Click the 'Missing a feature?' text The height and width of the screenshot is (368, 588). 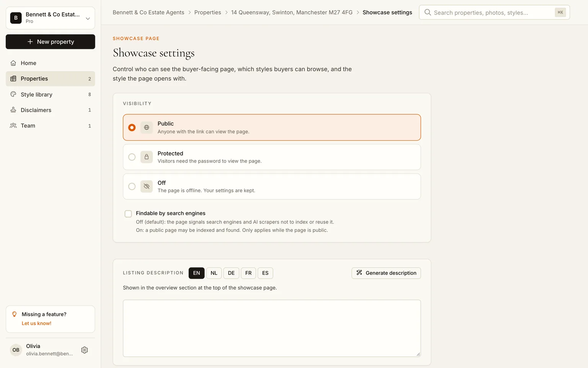[44, 314]
